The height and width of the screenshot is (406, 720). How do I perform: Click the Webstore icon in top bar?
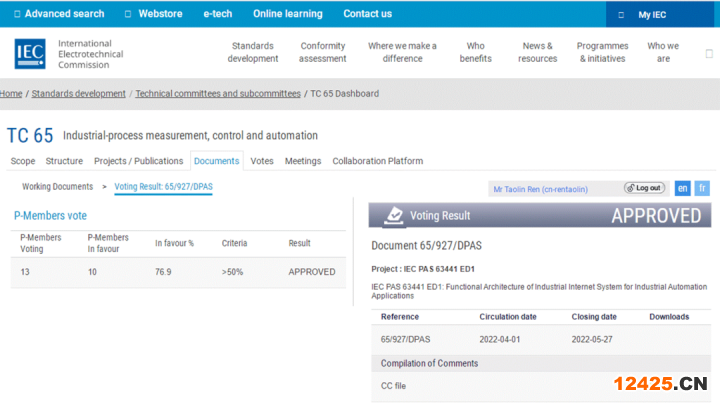[x=128, y=14]
